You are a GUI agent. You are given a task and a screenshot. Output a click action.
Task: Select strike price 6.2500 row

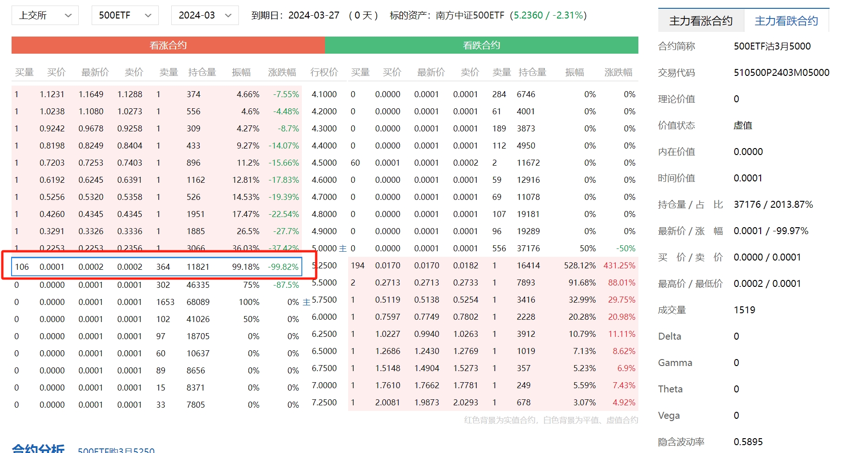tap(324, 334)
